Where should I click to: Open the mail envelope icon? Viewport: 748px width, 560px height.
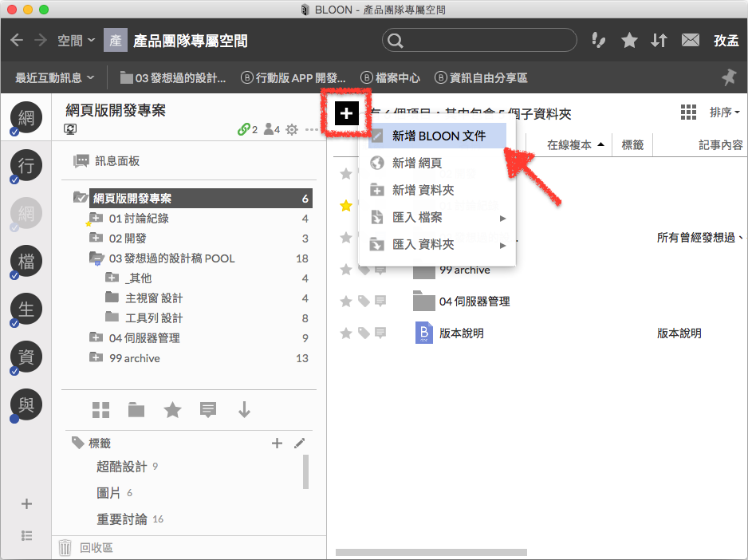click(691, 40)
